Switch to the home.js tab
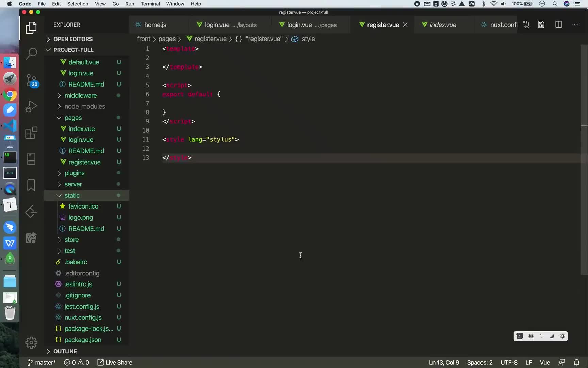 155,25
